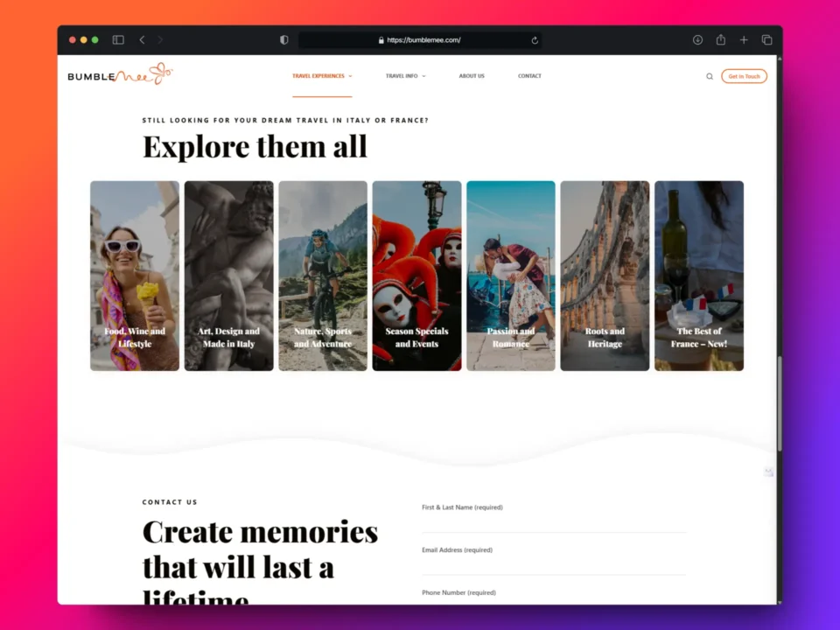Click the Email Address input field
Viewport: 840px width, 630px height.
click(x=554, y=565)
